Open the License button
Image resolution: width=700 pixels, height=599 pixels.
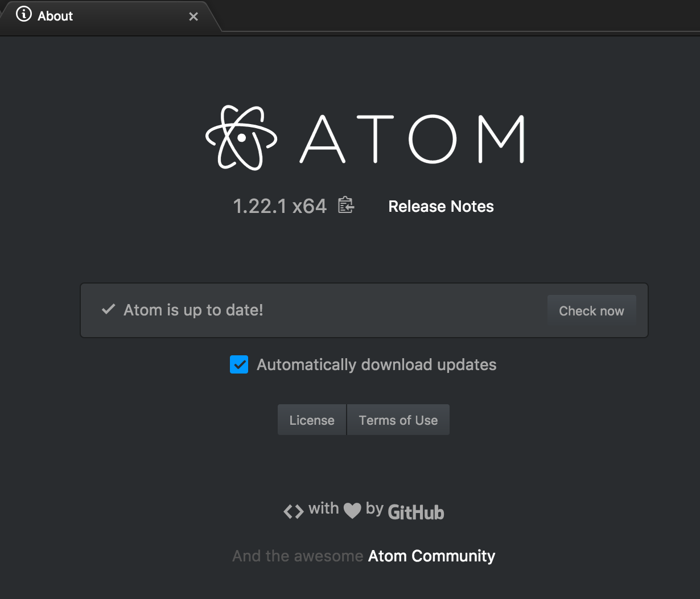click(312, 420)
